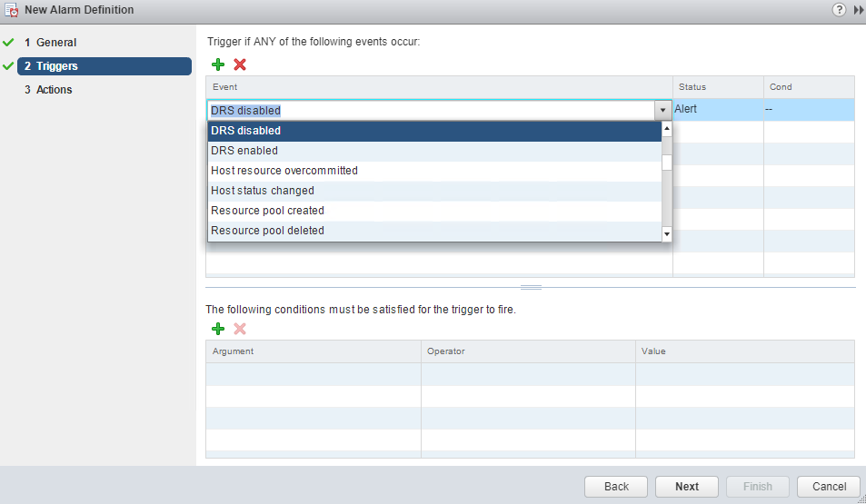Viewport: 866px width, 504px height.
Task: Click the alarm definition icon in title bar
Action: (x=12, y=11)
